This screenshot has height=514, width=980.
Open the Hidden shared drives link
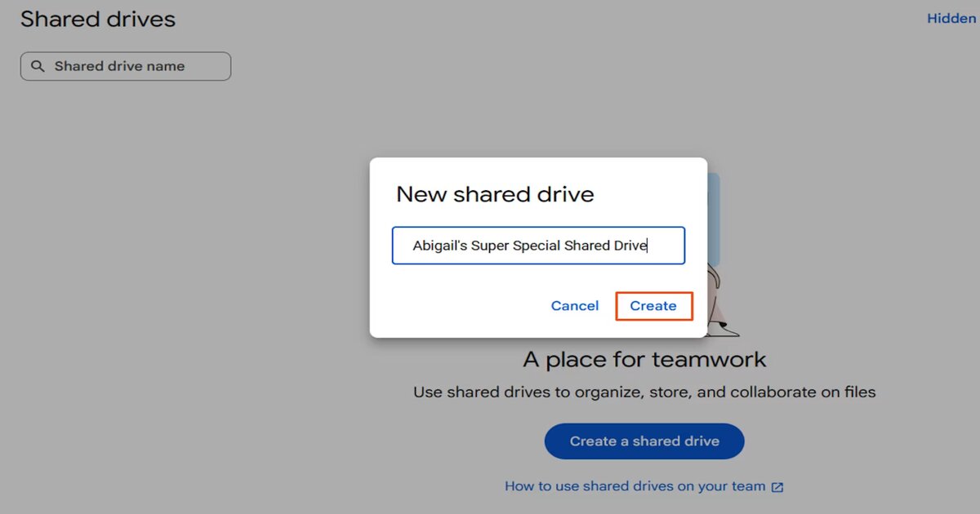(x=951, y=18)
